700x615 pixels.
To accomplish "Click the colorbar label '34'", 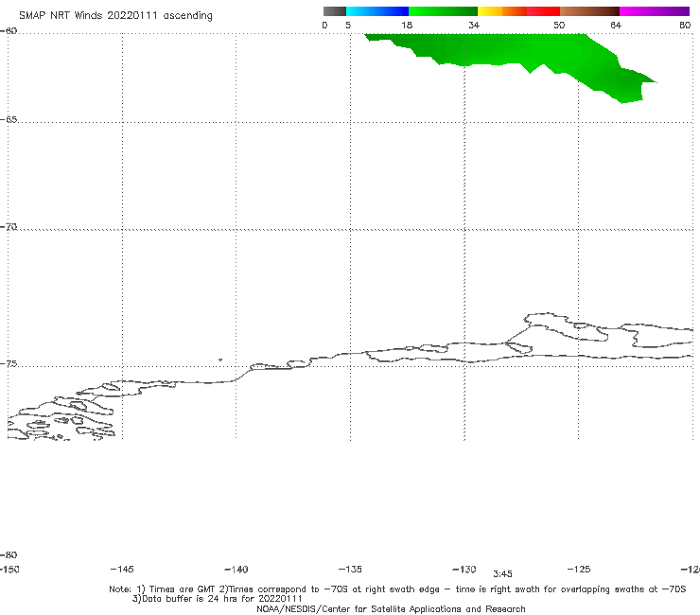I will pos(474,25).
